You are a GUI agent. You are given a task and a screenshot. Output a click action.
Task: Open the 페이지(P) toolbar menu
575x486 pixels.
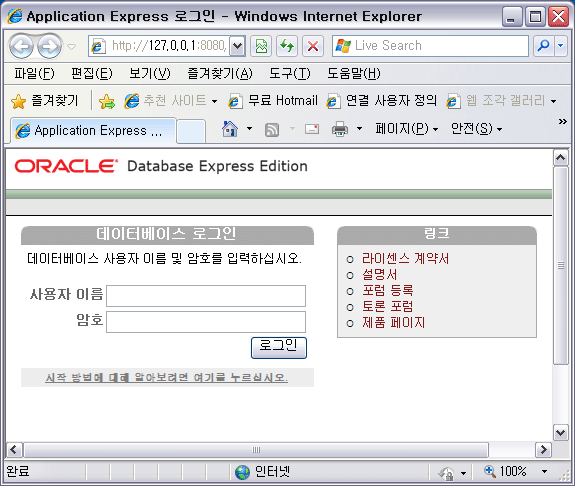pos(406,129)
